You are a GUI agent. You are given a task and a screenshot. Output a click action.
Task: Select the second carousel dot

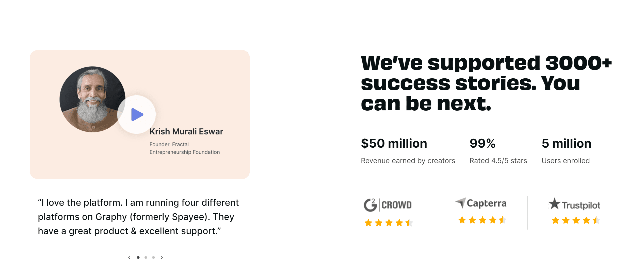point(146,257)
